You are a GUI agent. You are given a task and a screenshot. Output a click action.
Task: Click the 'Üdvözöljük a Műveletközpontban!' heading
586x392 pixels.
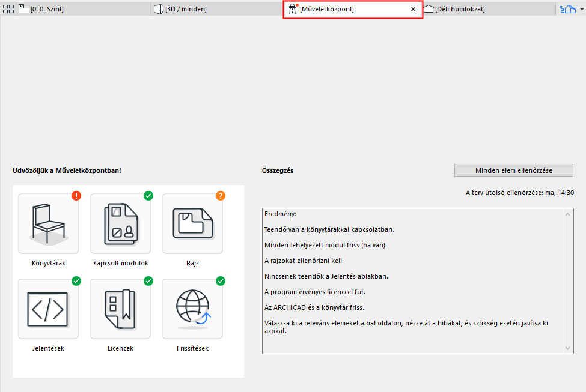67,170
